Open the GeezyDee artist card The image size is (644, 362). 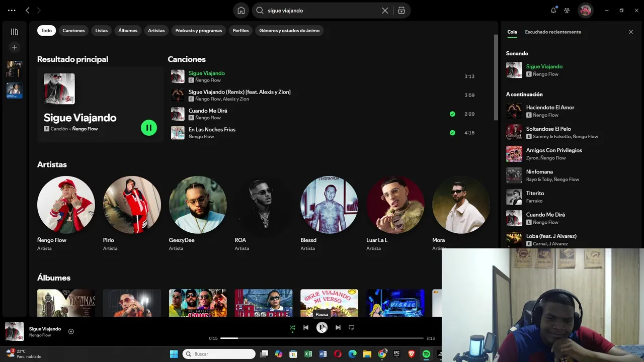coord(198,214)
